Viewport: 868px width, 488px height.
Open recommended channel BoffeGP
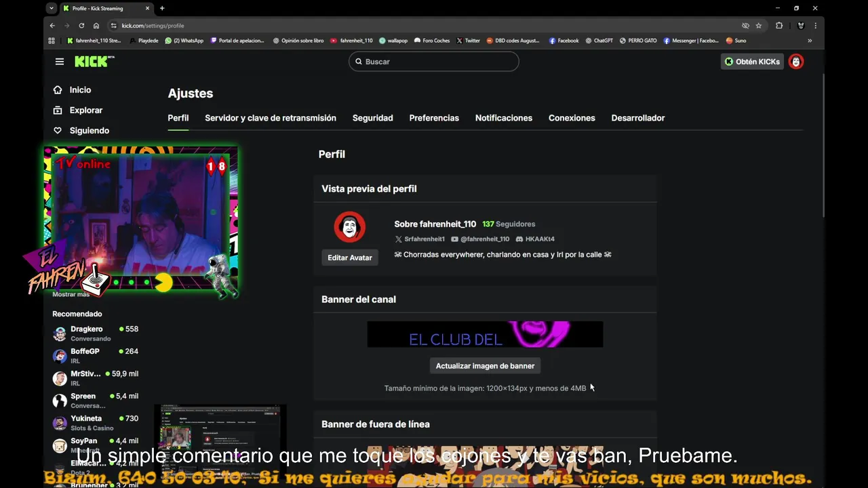(96, 356)
